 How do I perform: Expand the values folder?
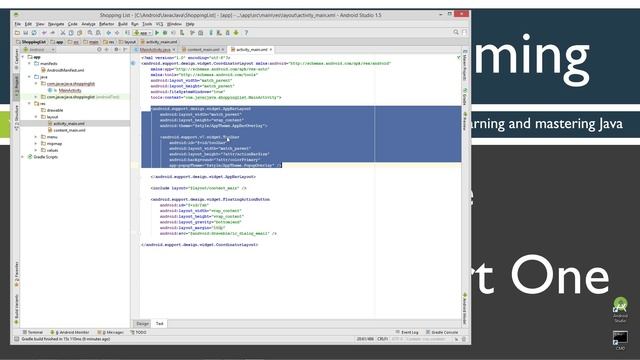(x=36, y=150)
